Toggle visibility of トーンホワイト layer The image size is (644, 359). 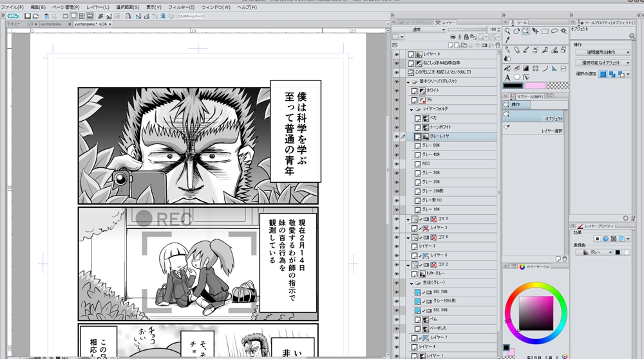(397, 127)
